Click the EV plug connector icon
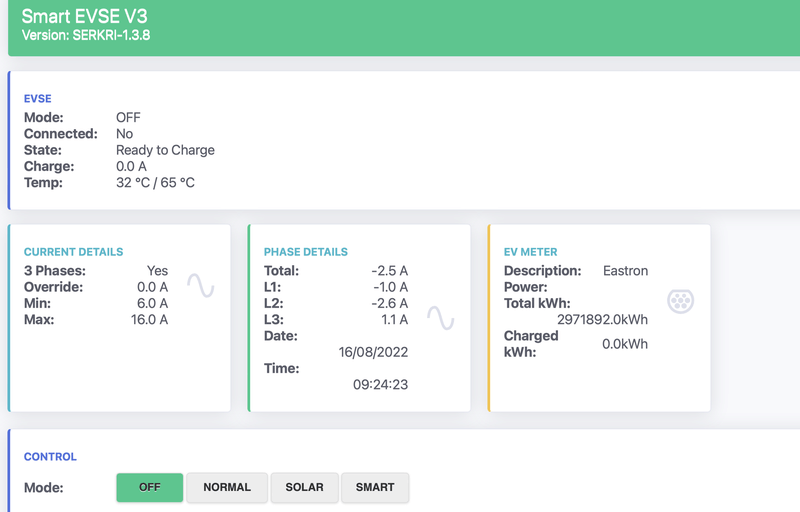Image resolution: width=800 pixels, height=512 pixels. tap(681, 301)
